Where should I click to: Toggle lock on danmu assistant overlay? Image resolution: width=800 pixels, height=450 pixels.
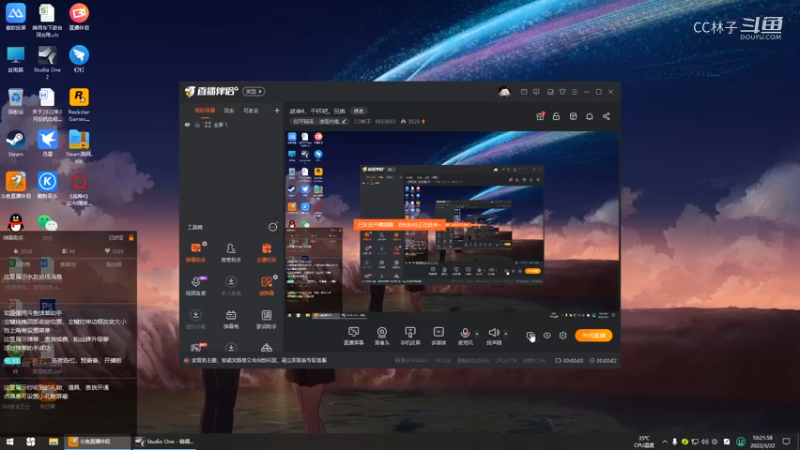point(131,238)
